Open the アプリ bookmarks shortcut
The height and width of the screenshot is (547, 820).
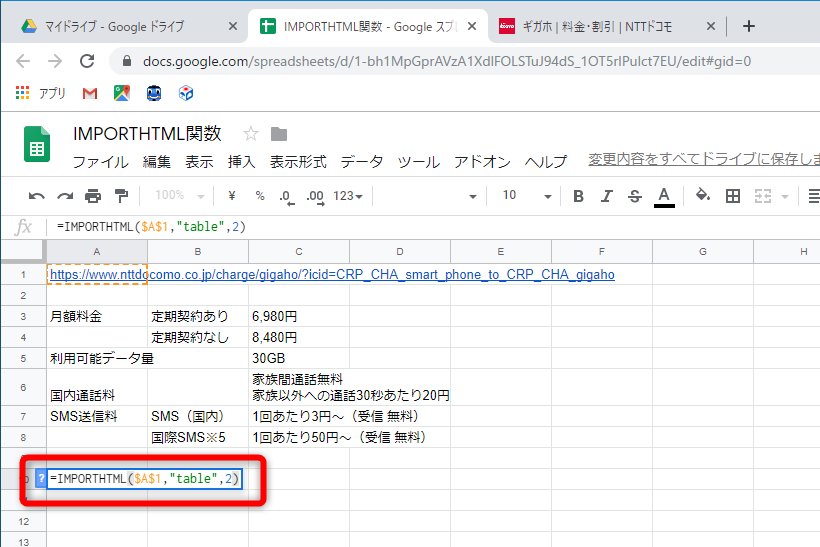(x=41, y=93)
